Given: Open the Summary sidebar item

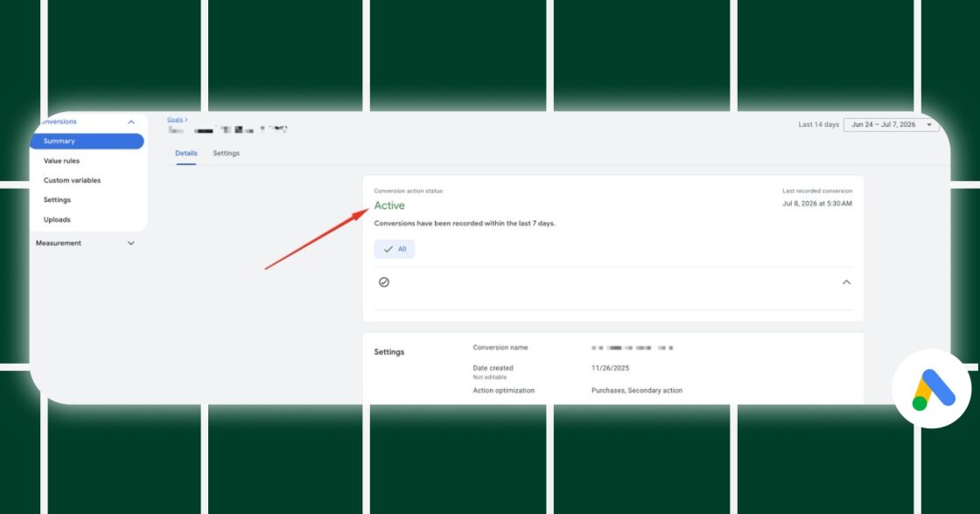Looking at the screenshot, I should (x=87, y=141).
